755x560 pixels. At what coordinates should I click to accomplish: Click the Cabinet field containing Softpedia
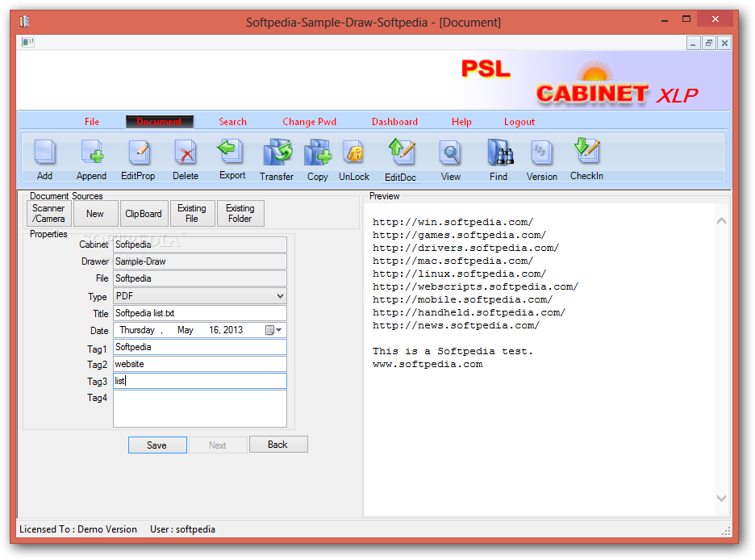[200, 244]
